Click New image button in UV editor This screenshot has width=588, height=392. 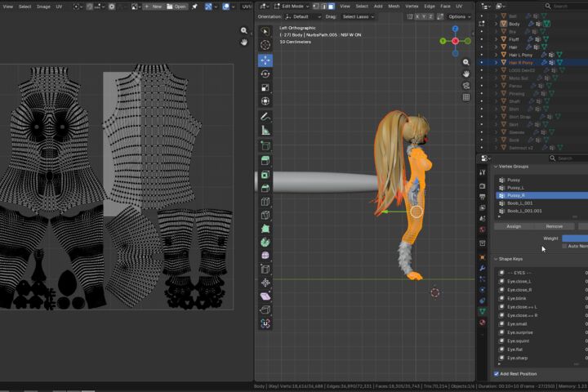tap(154, 7)
